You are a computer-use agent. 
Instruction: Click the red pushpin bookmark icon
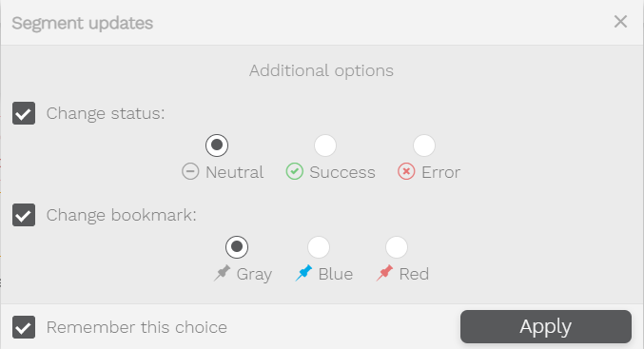click(x=384, y=273)
